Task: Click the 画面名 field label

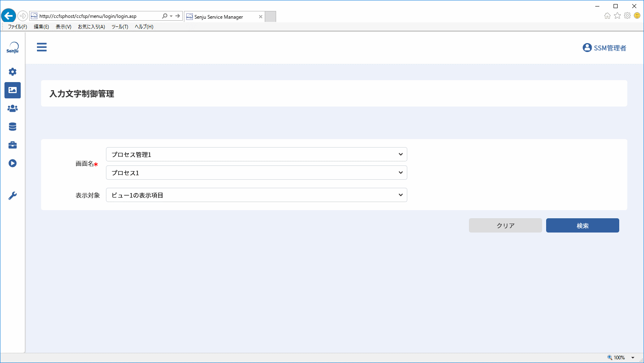Action: coord(84,164)
